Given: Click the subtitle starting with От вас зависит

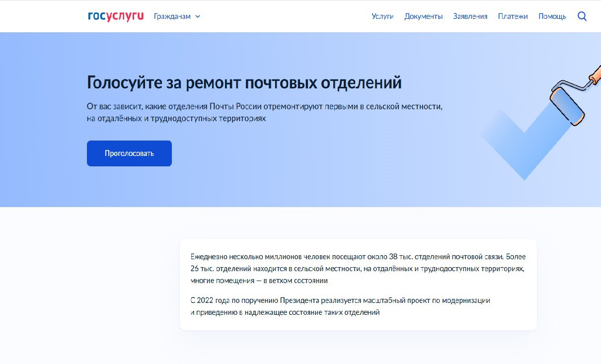Looking at the screenshot, I should coord(264,107).
